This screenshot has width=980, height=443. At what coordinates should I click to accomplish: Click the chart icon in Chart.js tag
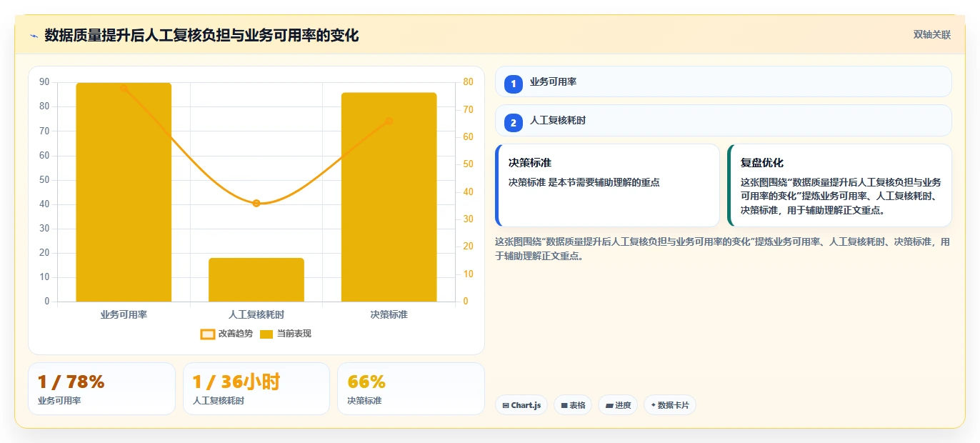tap(506, 405)
